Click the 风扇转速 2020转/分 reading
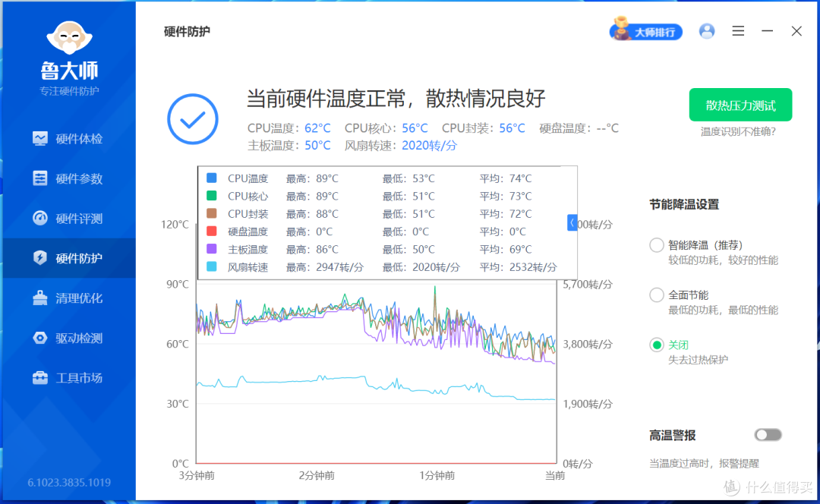Image resolution: width=820 pixels, height=504 pixels. 401,145
